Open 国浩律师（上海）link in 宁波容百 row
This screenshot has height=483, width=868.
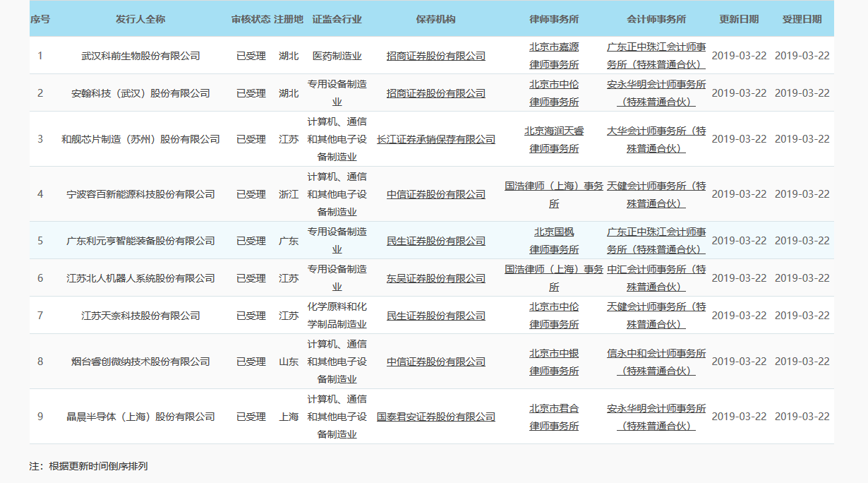tap(554, 194)
